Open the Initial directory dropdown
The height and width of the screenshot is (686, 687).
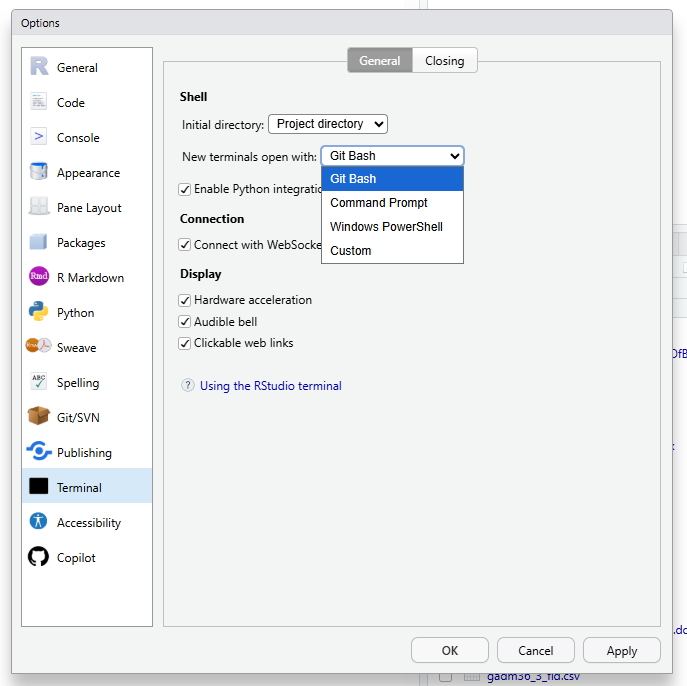pyautogui.click(x=327, y=124)
